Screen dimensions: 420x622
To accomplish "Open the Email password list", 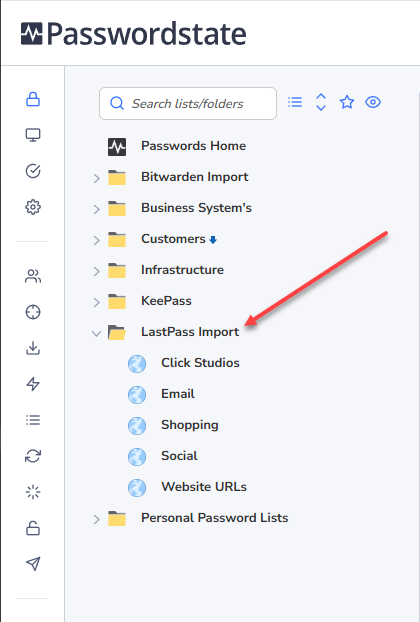I will point(178,394).
